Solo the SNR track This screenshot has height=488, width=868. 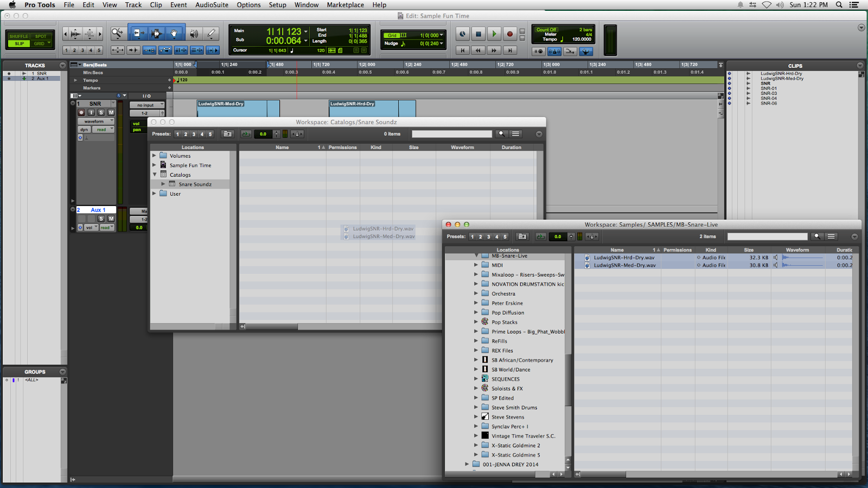point(101,112)
